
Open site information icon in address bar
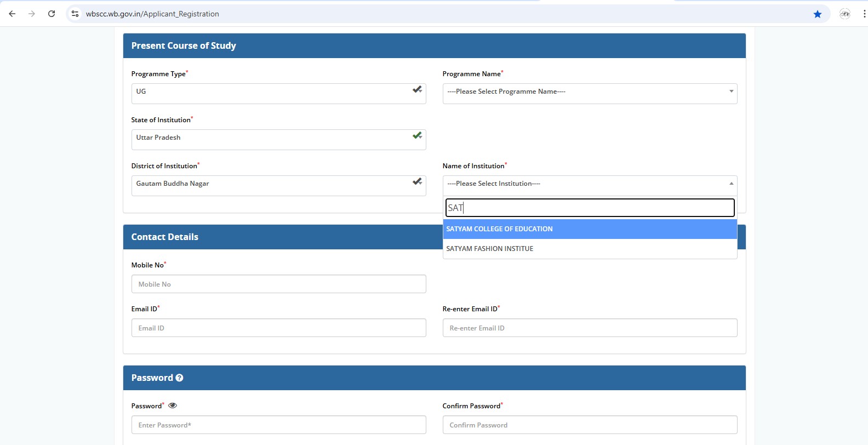click(75, 14)
